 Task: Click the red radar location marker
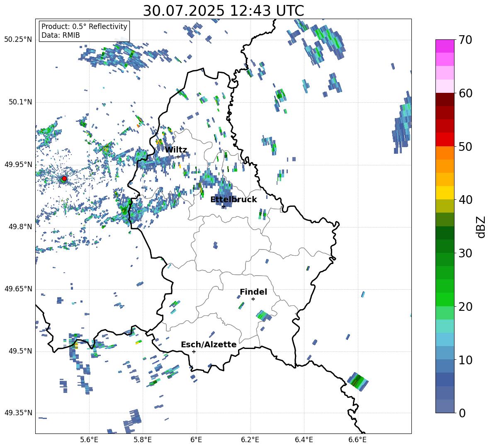coord(64,179)
